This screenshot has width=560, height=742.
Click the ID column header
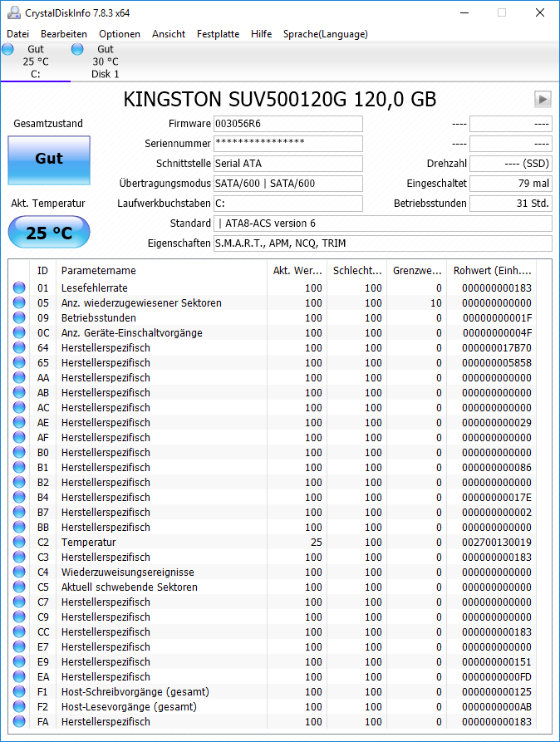(x=42, y=271)
